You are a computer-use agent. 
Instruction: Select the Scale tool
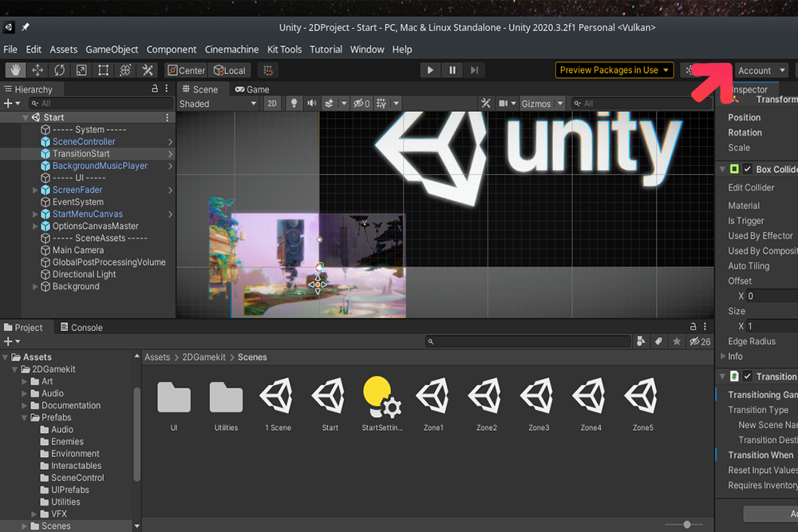coord(81,70)
